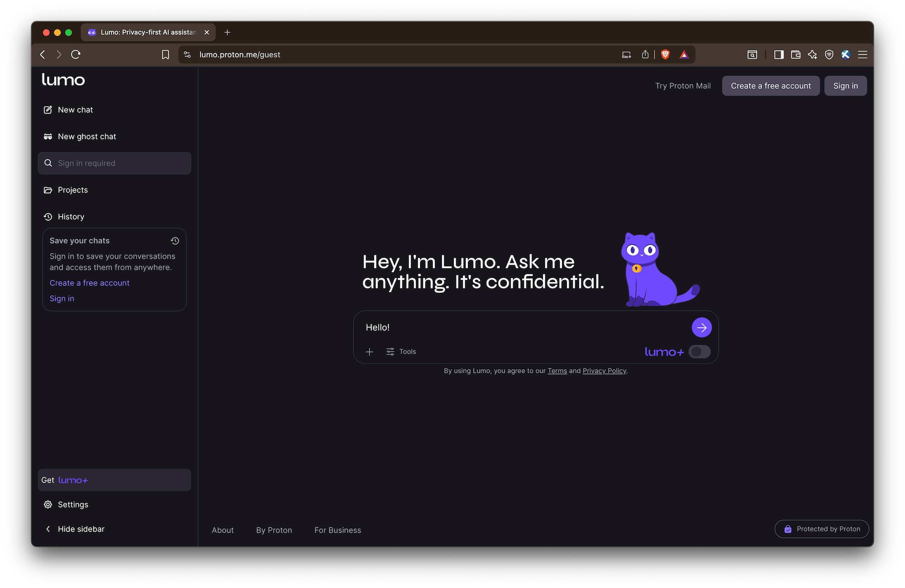Open the browser hamburger menu
The height and width of the screenshot is (588, 905).
tap(863, 55)
